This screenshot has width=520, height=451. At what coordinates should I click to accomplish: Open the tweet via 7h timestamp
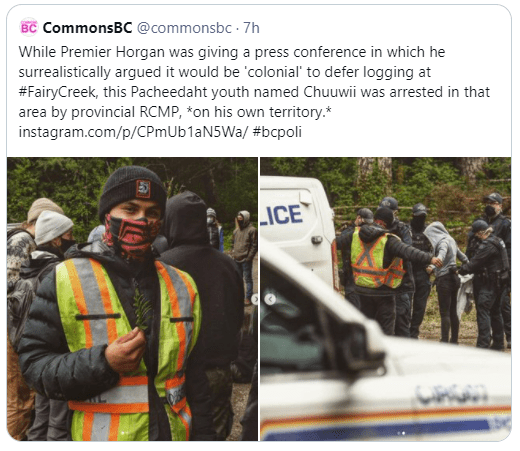click(x=251, y=28)
